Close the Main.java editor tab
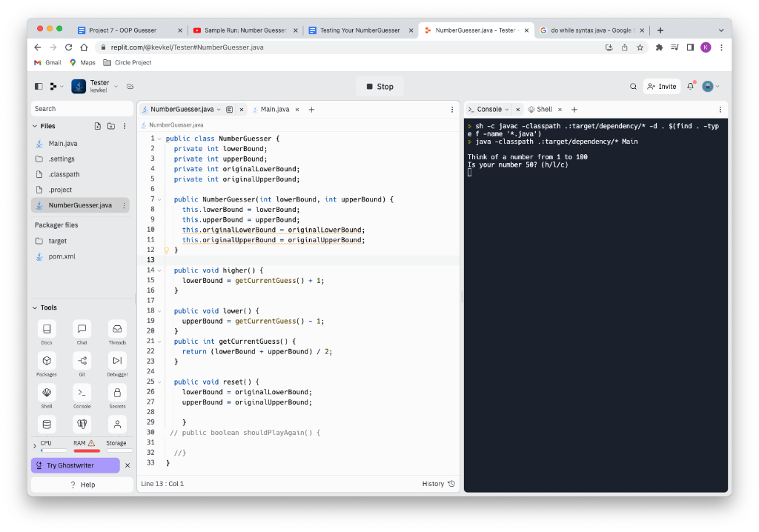759x532 pixels. click(x=297, y=110)
